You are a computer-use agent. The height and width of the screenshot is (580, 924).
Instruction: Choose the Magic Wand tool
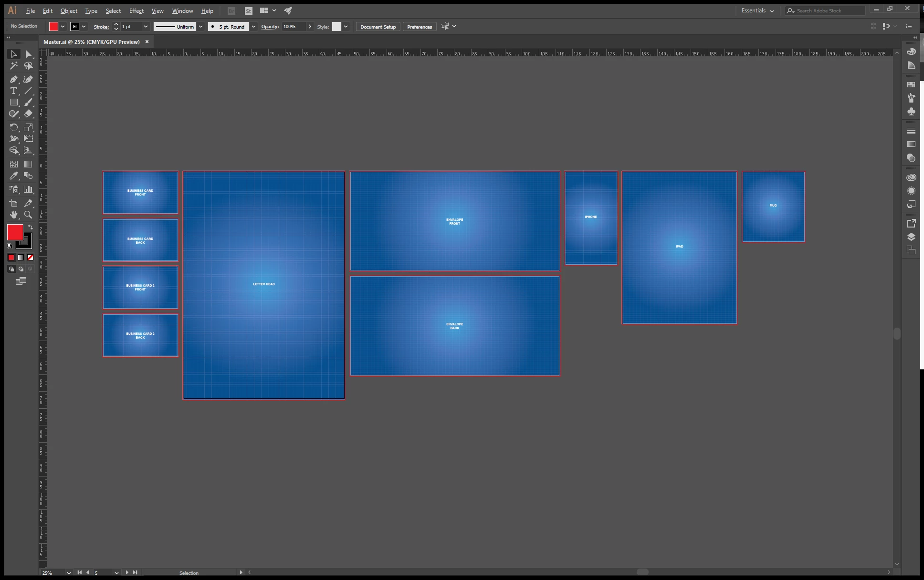[13, 66]
